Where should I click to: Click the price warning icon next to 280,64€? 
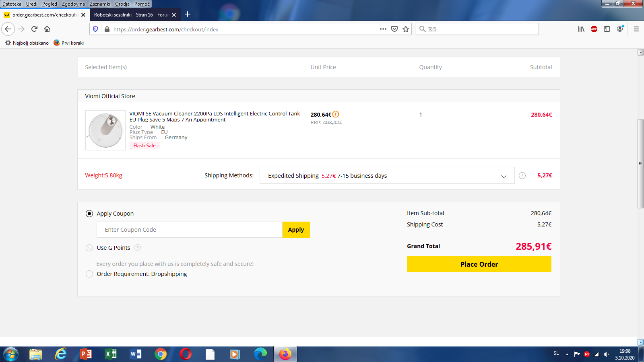click(x=336, y=114)
